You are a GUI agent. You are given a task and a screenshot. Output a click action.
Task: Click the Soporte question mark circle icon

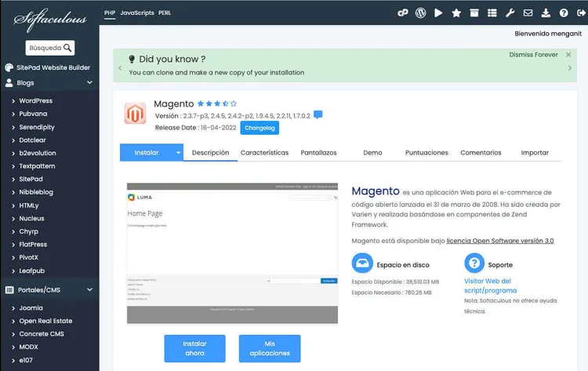tap(474, 263)
